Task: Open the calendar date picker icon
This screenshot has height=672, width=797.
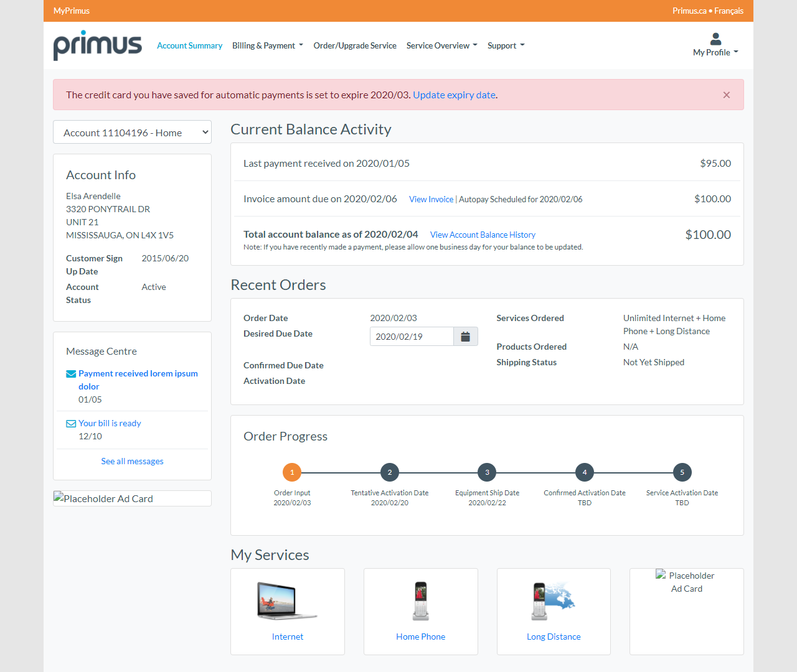Action: pyautogui.click(x=465, y=337)
